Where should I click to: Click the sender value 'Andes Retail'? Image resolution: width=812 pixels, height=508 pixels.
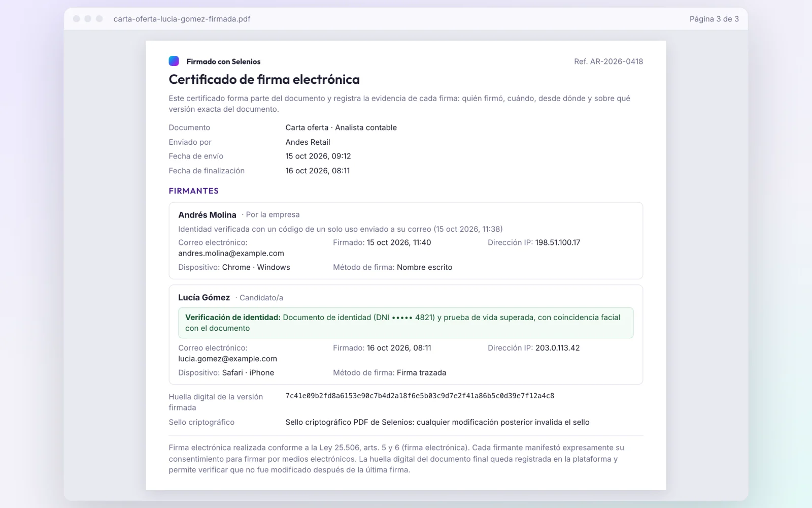coord(308,142)
